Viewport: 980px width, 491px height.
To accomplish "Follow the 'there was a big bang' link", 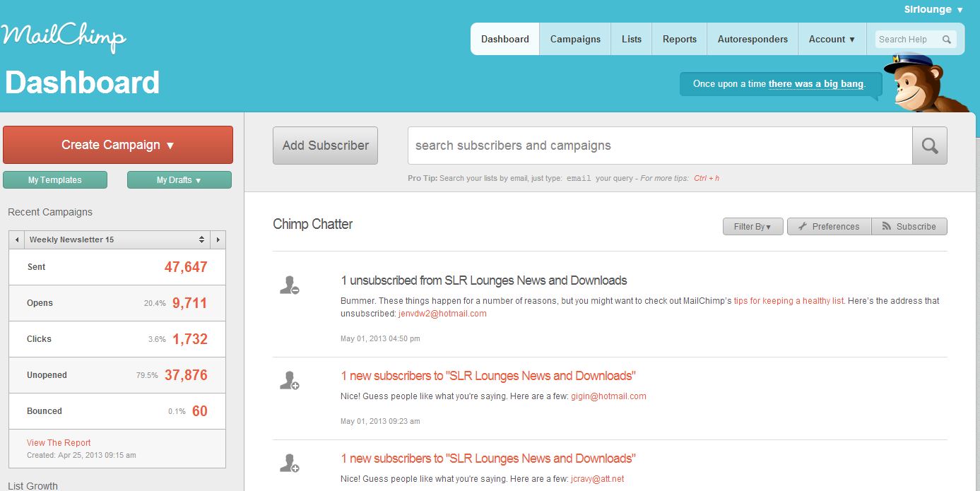I will click(x=816, y=84).
